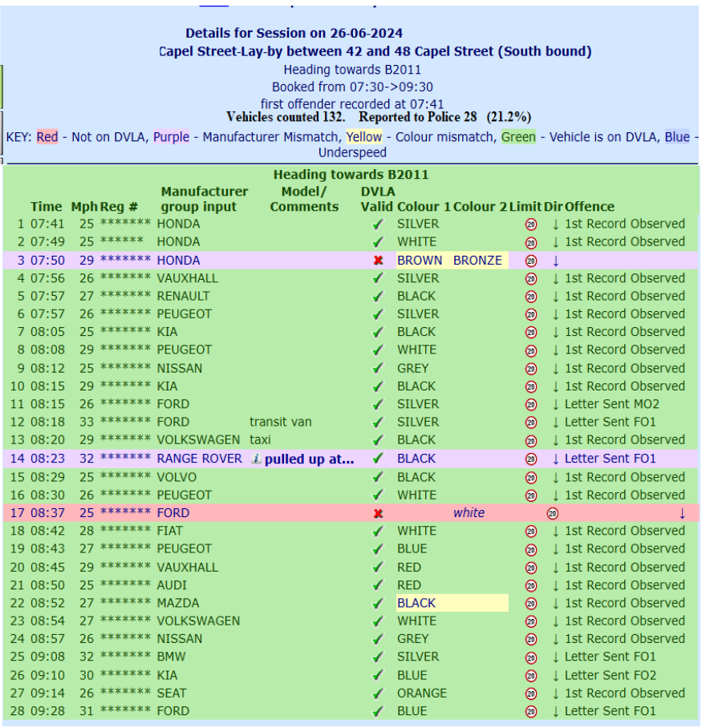Click the green tick in the 08:18 FORD row

click(378, 423)
